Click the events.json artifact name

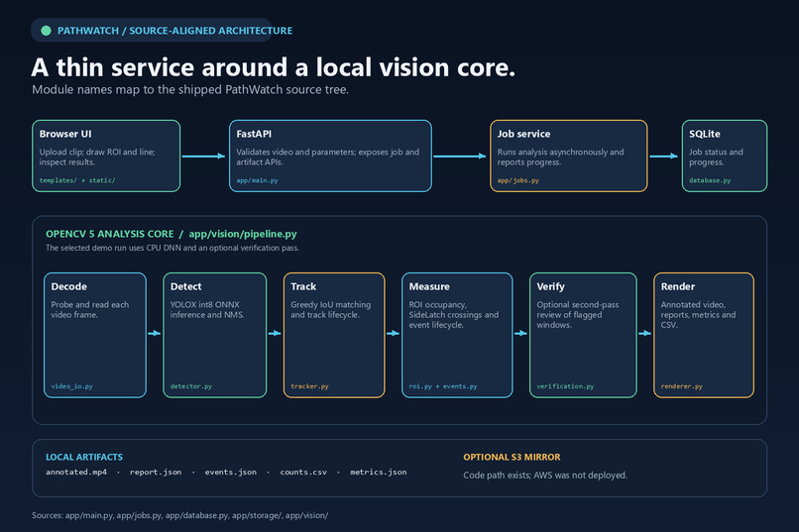[231, 472]
